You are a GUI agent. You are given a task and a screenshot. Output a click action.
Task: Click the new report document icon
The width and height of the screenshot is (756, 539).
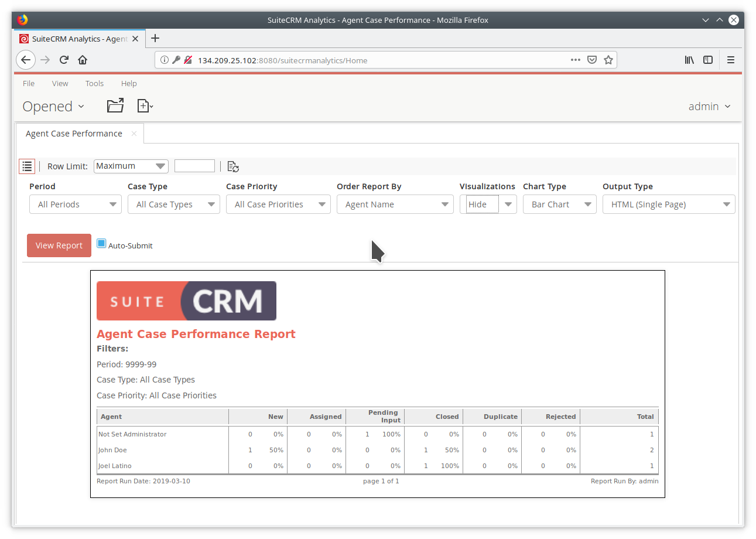143,105
